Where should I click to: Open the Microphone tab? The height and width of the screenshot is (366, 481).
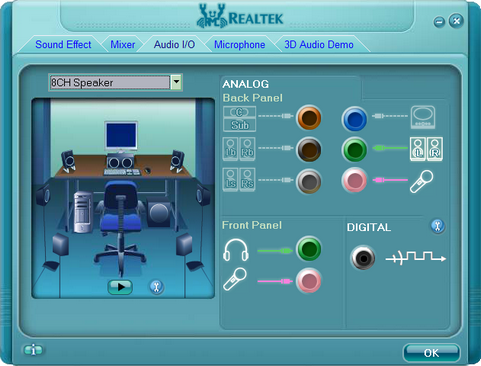click(239, 45)
